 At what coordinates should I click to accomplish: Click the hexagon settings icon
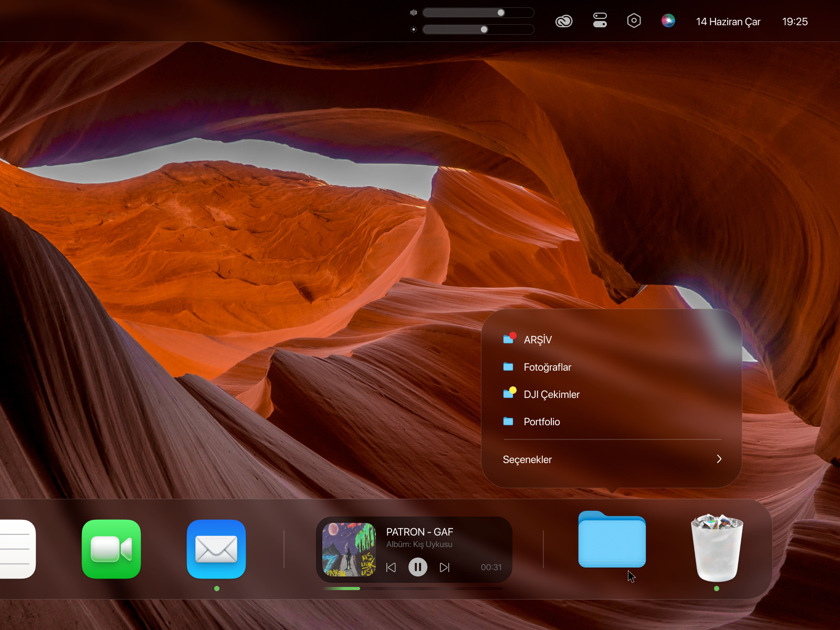[x=634, y=20]
